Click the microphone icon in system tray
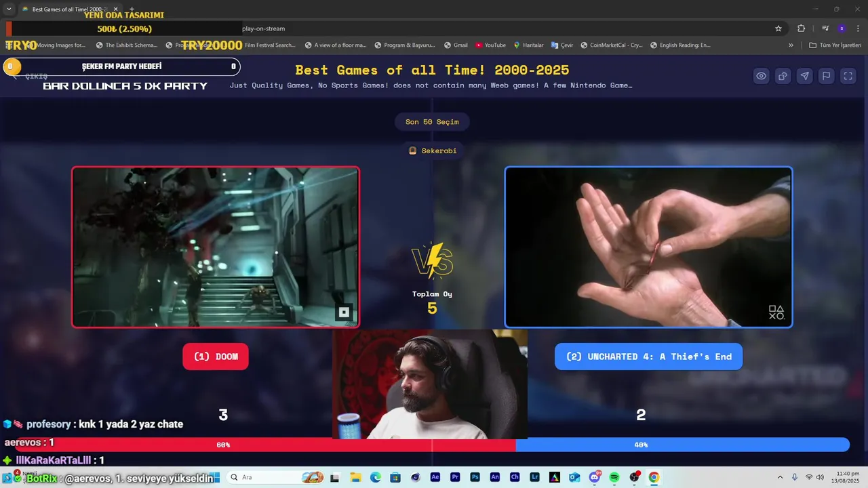868x488 pixels. [795, 477]
